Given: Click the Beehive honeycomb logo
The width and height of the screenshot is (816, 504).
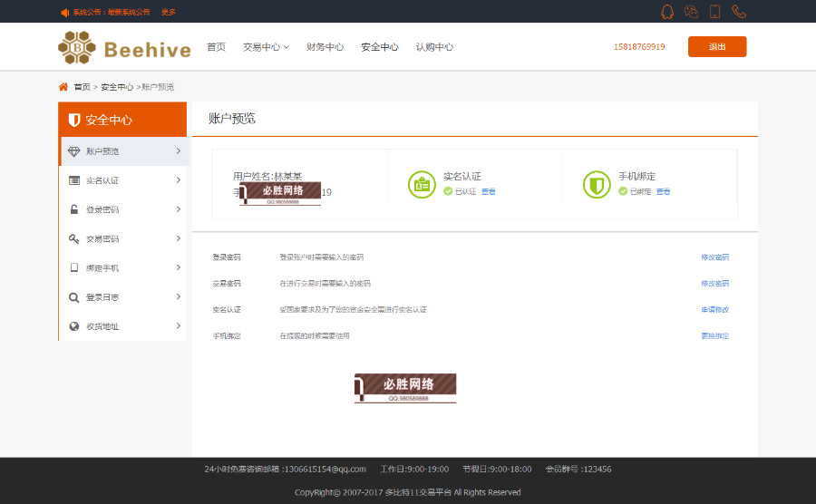Looking at the screenshot, I should click(x=76, y=47).
